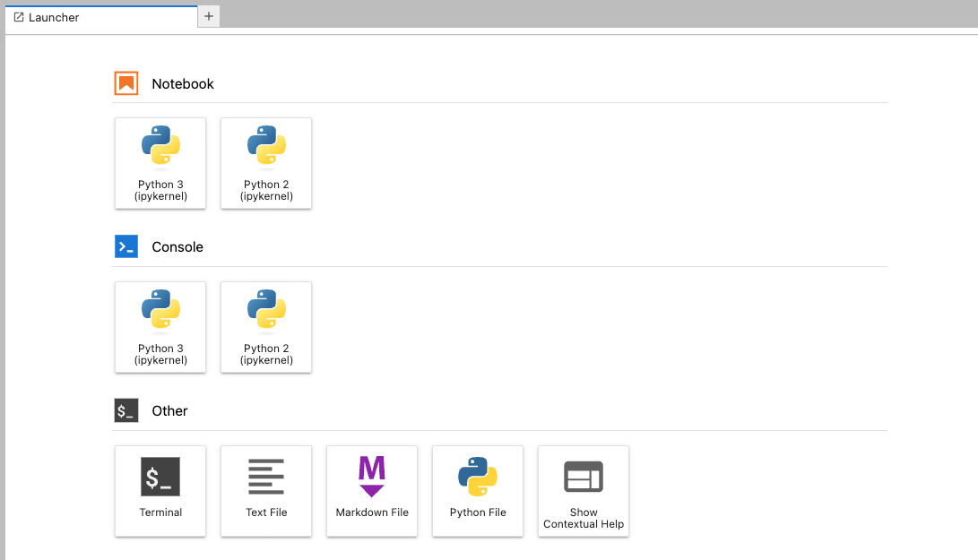
Task: Open Python 2 (ipykernel) console
Action: 266,327
